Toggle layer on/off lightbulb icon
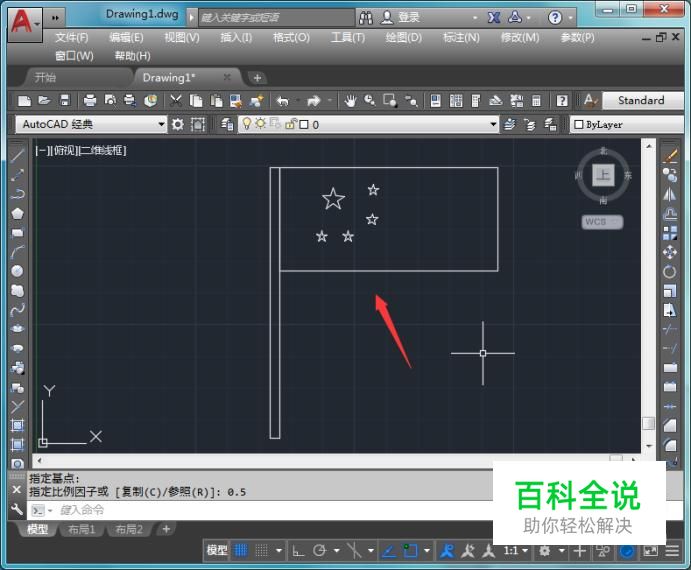This screenshot has height=570, width=691. click(x=247, y=124)
